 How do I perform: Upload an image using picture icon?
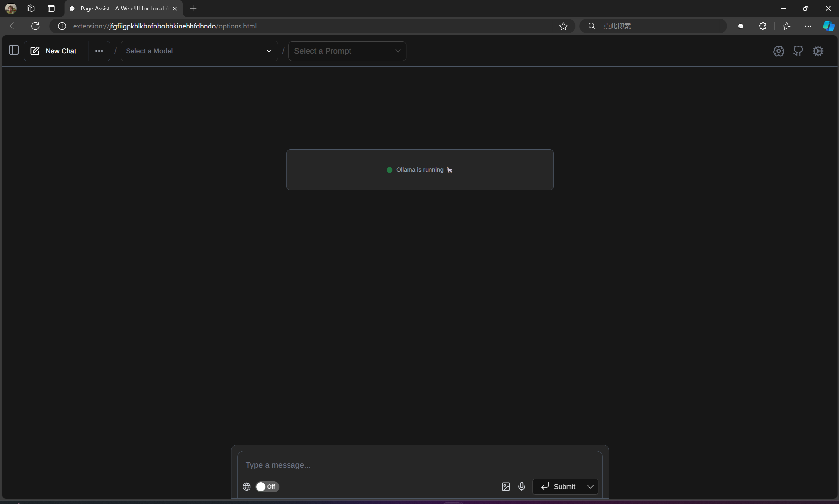pos(506,486)
